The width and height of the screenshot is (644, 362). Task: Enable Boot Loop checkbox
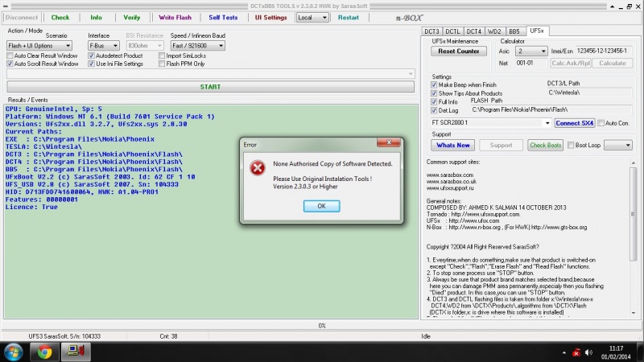[x=571, y=145]
